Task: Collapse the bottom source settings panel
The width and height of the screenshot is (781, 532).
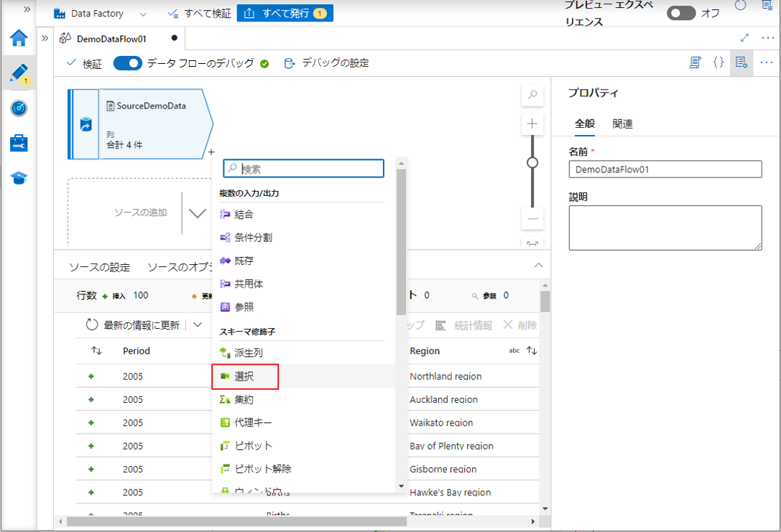Action: click(x=539, y=266)
